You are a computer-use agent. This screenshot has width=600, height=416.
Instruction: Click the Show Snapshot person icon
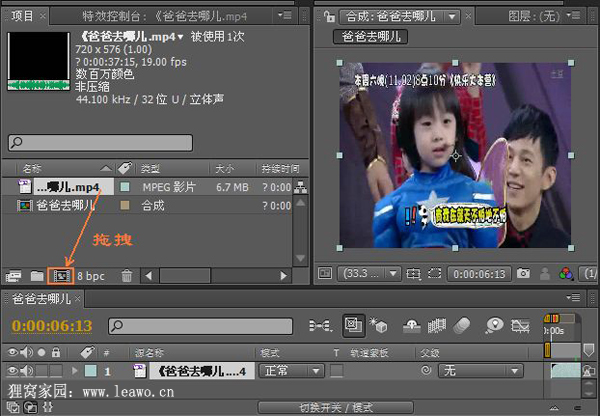pyautogui.click(x=545, y=274)
